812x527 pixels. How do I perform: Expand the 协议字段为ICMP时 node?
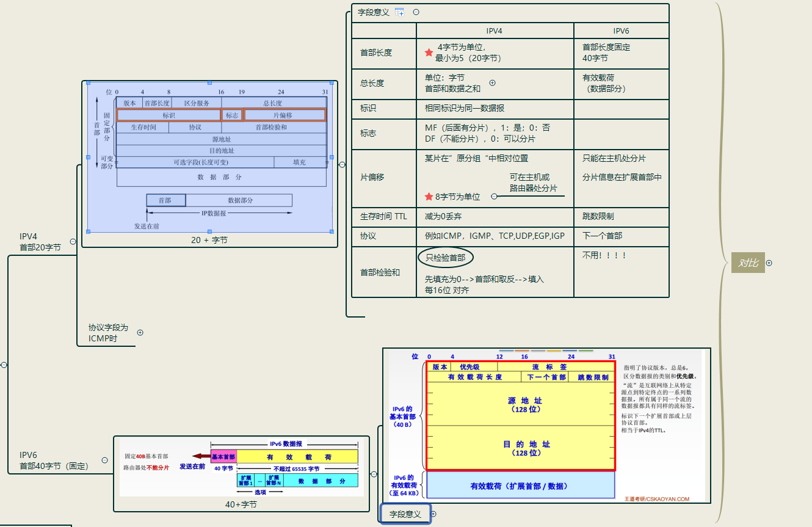(140, 333)
